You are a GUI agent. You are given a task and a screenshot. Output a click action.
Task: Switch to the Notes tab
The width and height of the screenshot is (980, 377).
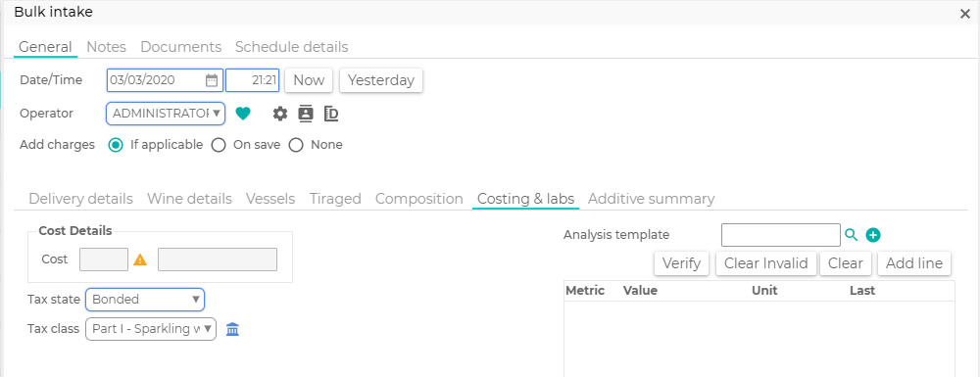pos(106,47)
